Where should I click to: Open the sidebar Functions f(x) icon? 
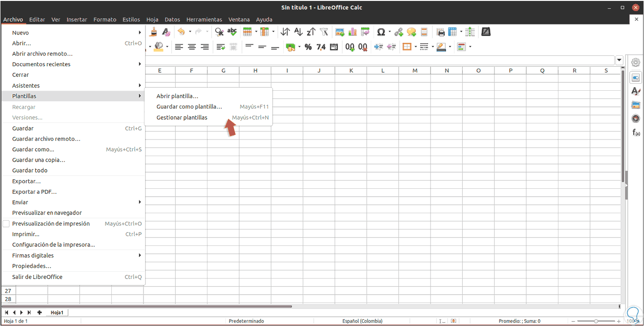pos(636,133)
